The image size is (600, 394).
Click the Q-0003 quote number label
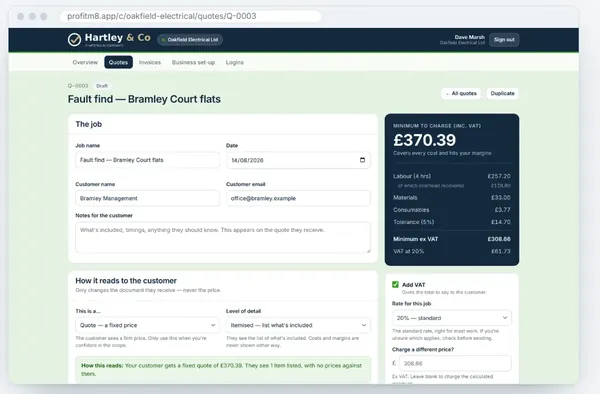[x=78, y=86]
